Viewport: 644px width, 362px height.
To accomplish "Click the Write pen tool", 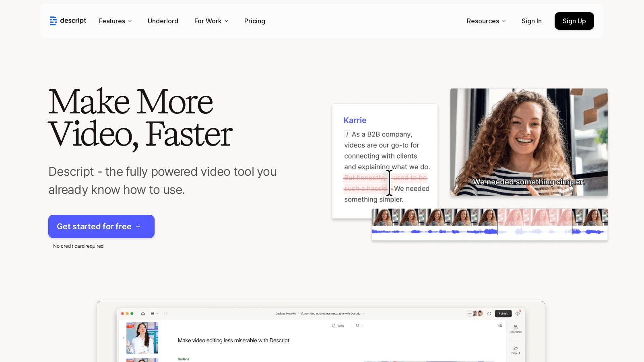I will (338, 325).
